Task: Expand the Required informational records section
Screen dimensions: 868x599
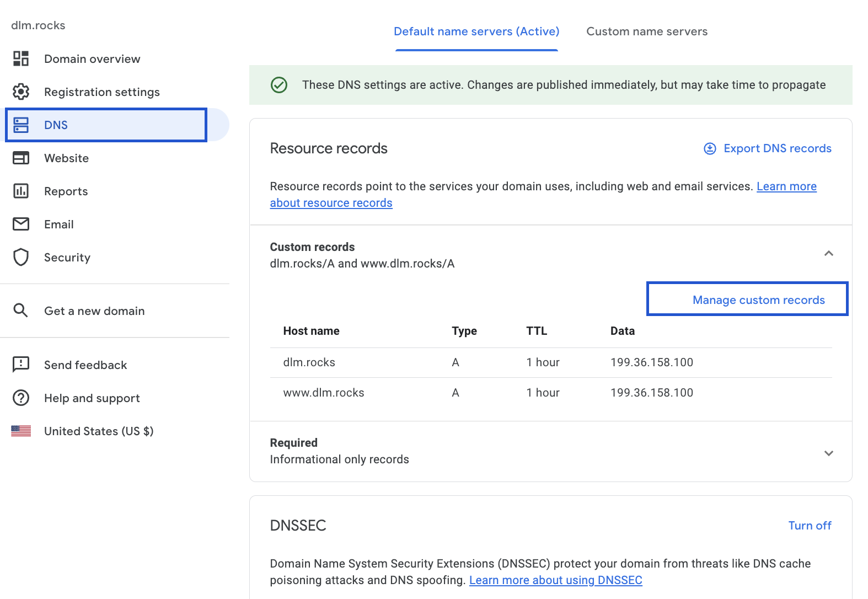Action: click(x=828, y=453)
